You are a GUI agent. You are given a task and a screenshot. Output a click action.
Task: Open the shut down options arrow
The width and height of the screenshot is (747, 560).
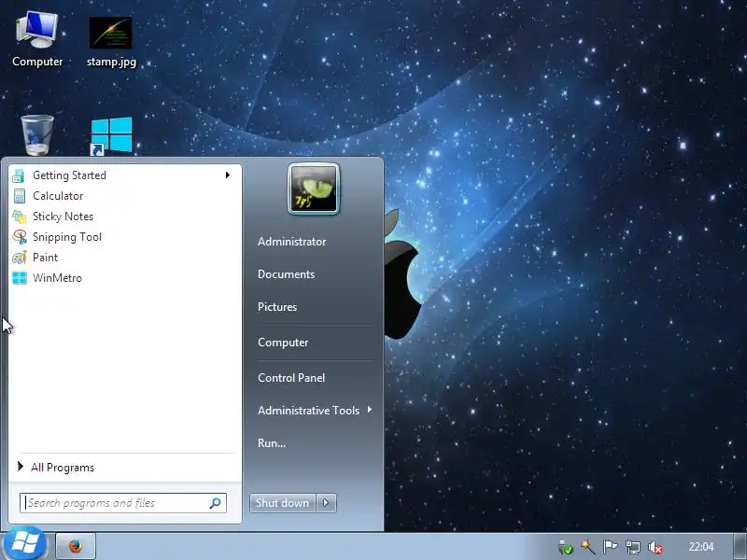pos(326,503)
